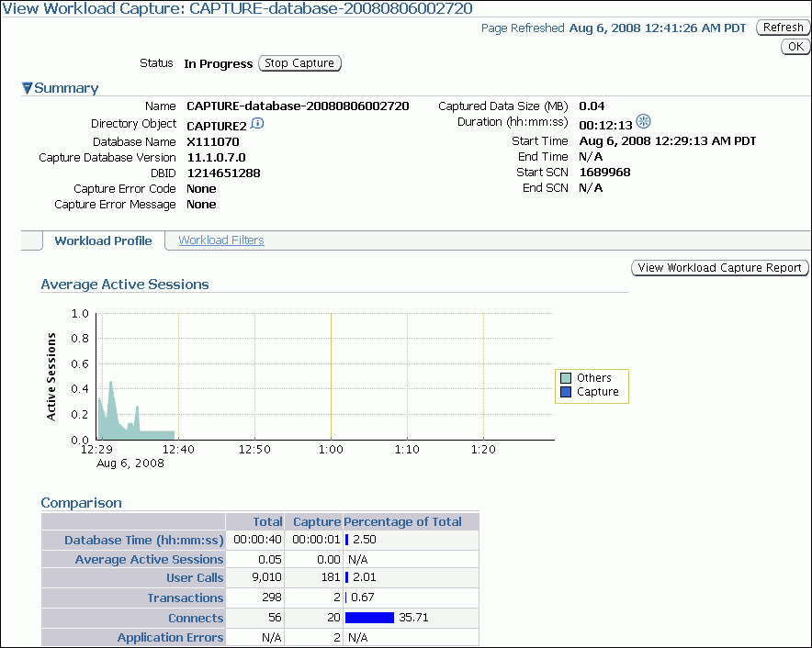Click the User Calls total 9,010
This screenshot has width=812, height=648.
266,577
